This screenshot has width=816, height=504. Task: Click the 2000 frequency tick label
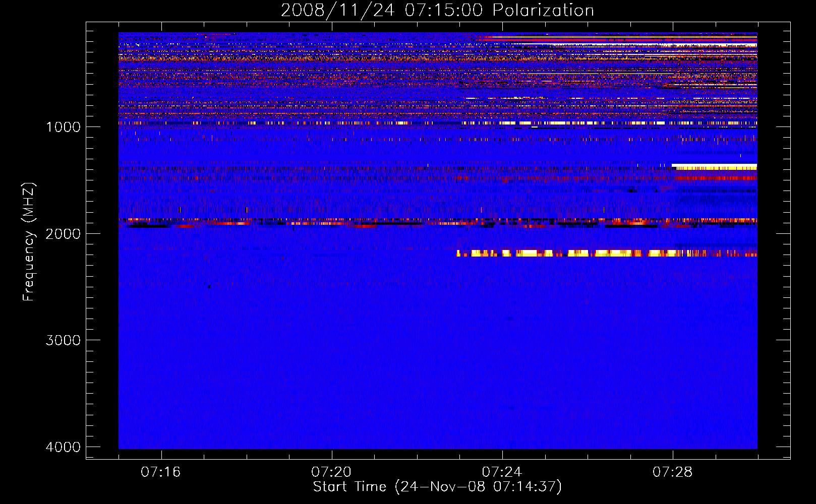click(x=63, y=234)
